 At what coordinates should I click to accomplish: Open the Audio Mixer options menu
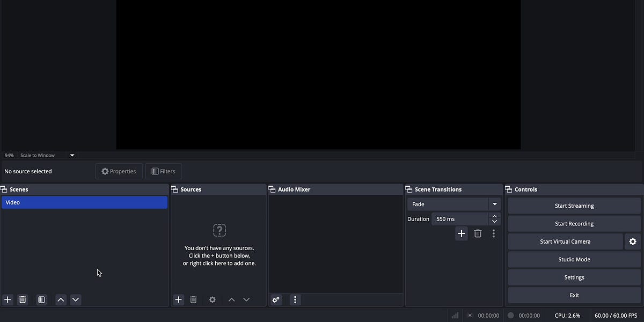295,299
